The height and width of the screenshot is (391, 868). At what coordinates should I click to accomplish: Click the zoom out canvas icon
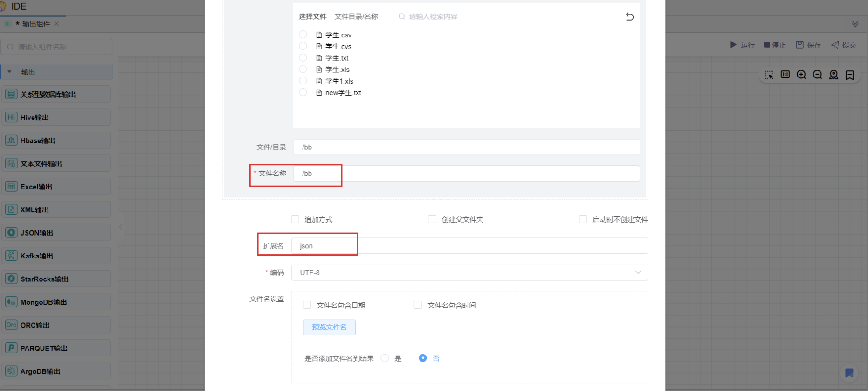click(817, 75)
